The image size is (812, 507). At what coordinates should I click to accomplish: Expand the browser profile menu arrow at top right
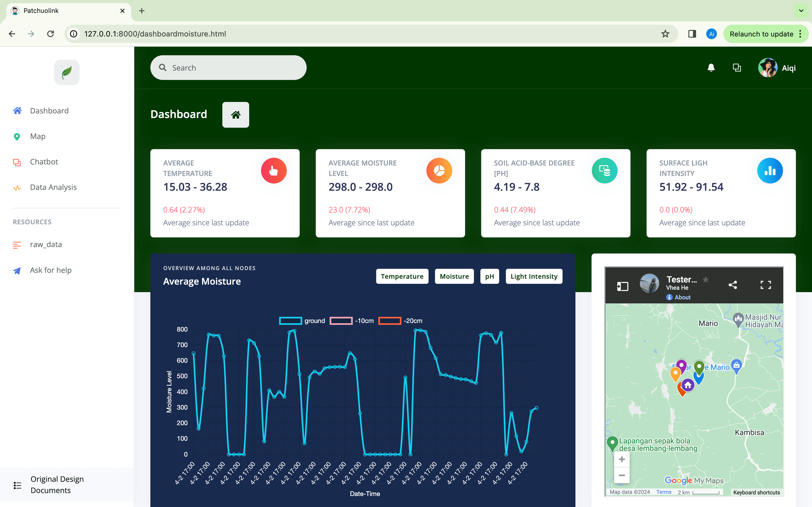point(801,10)
